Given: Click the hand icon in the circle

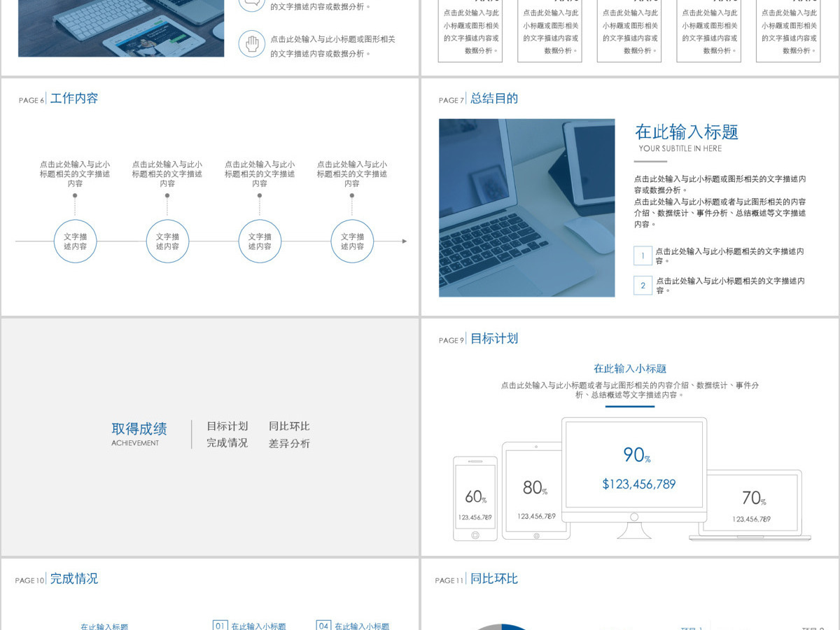Looking at the screenshot, I should (252, 44).
